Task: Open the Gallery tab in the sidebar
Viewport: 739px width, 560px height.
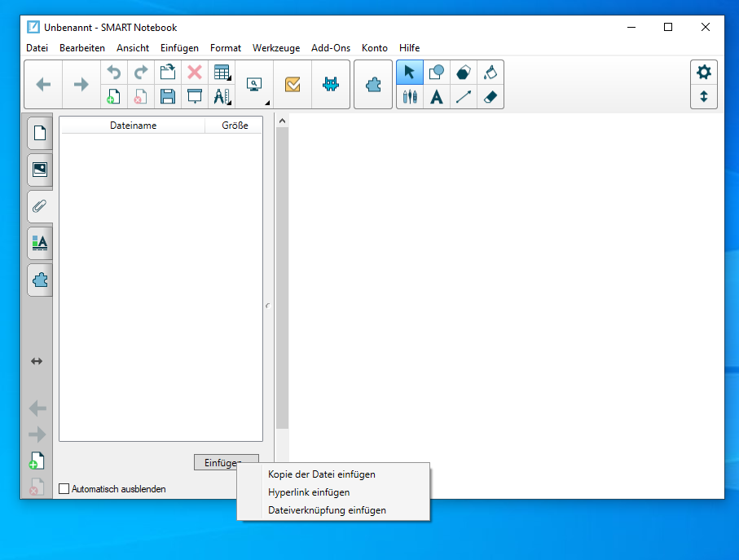Action: pos(39,170)
